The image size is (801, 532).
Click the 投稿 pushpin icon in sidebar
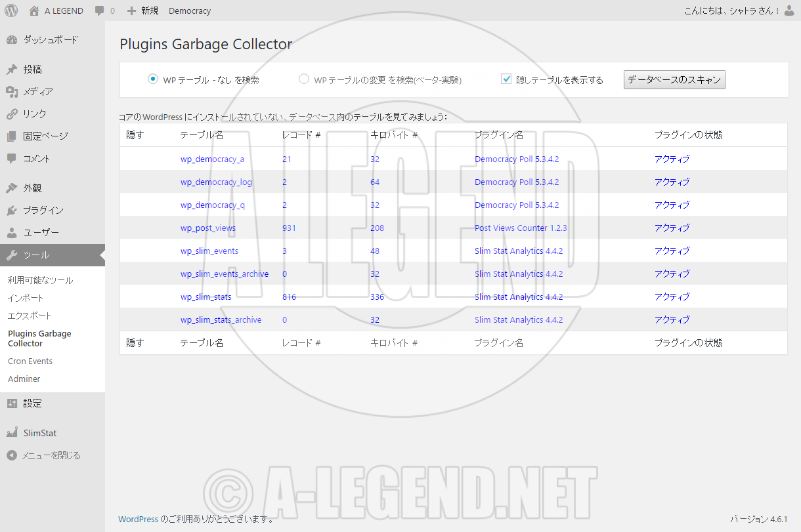(x=12, y=70)
